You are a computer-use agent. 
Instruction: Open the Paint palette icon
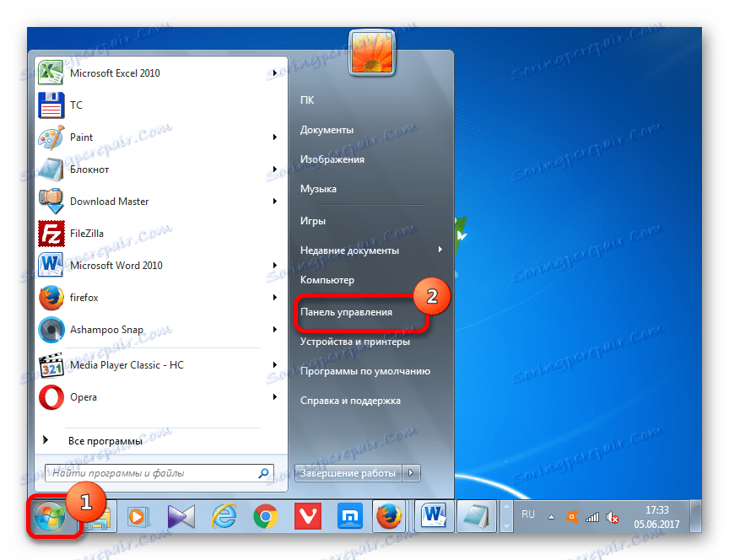point(51,137)
